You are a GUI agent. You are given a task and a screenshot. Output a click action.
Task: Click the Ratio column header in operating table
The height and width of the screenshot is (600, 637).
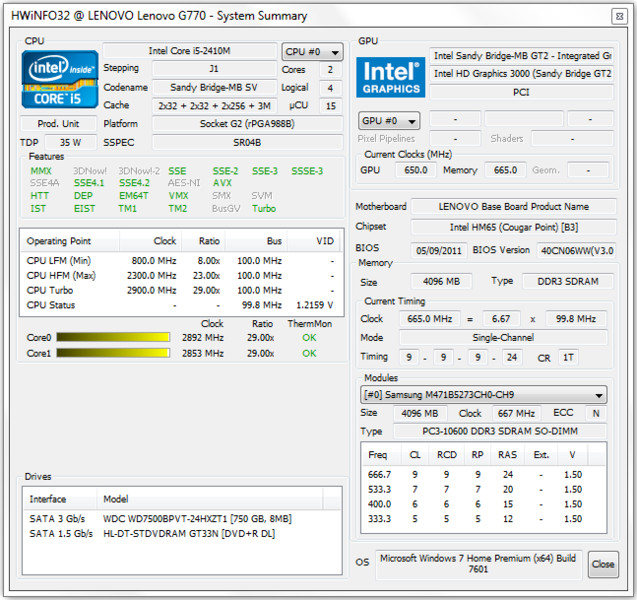tap(204, 241)
